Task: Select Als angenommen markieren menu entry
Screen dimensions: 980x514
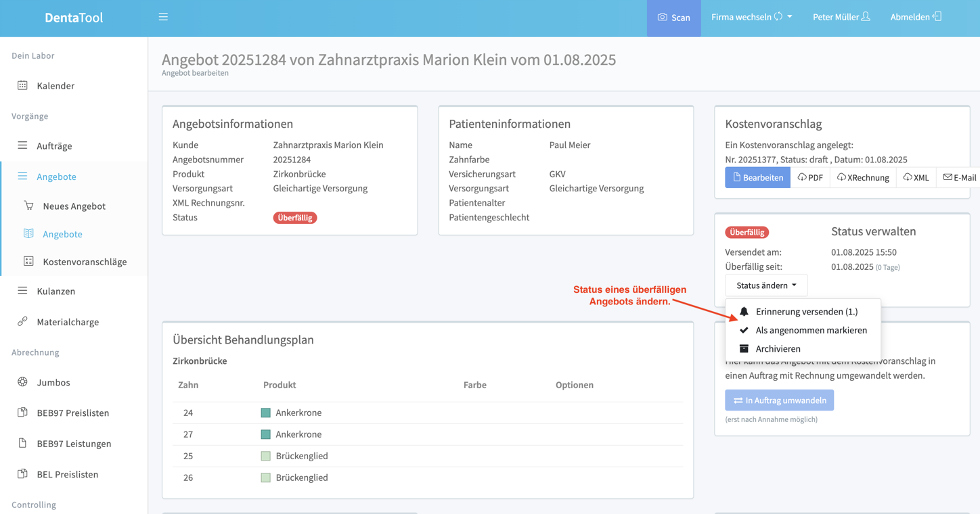Action: coord(811,330)
